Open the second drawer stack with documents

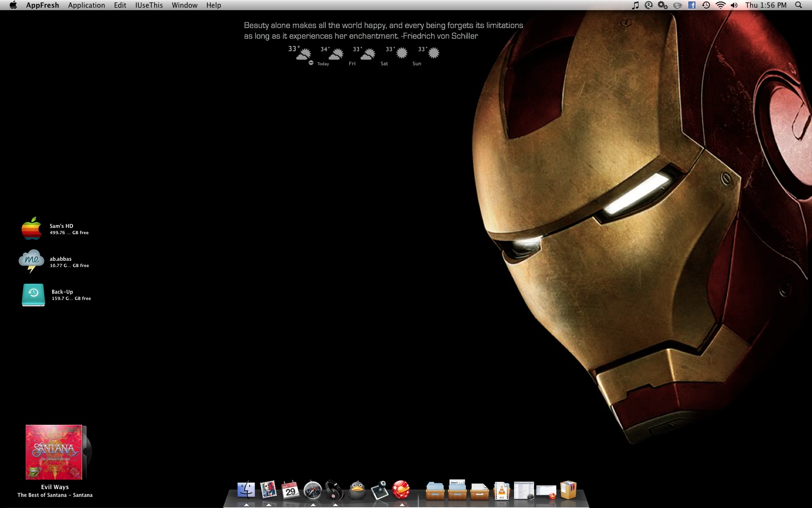457,490
